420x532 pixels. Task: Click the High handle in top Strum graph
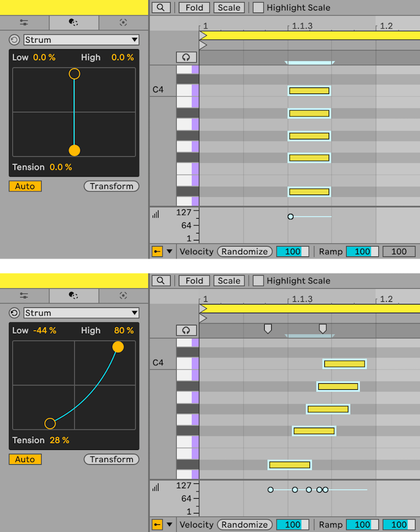[74, 74]
